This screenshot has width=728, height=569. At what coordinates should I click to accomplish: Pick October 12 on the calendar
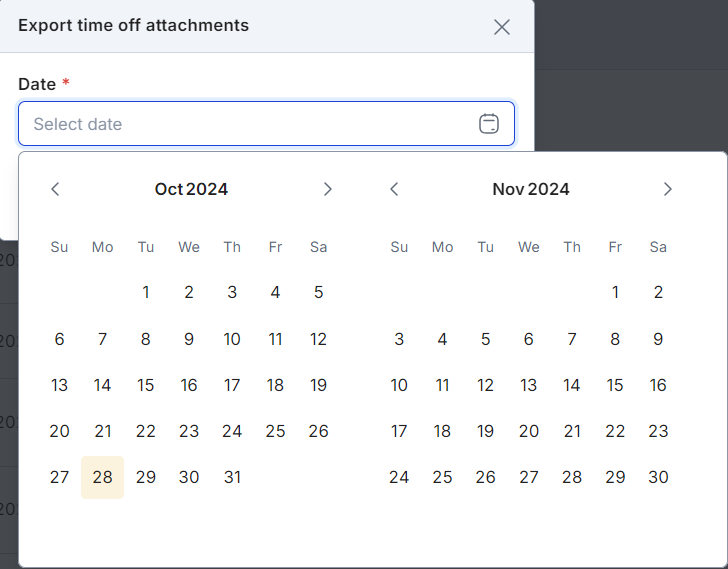point(318,339)
